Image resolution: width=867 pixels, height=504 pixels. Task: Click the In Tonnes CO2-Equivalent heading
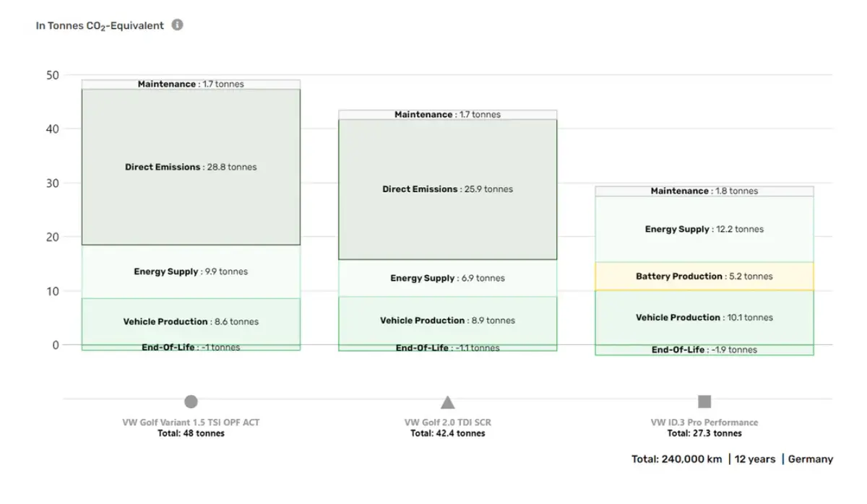[x=100, y=26]
